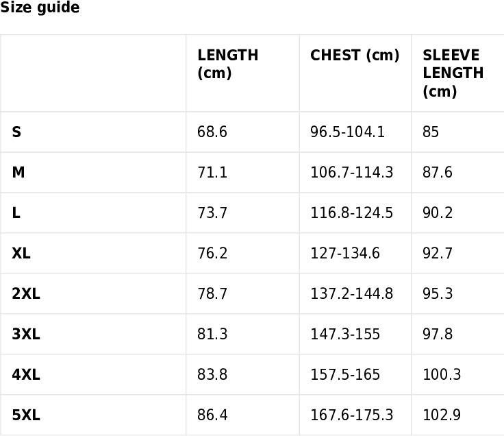Click the Size guide heading
Image resolution: width=504 pixels, height=436 pixels.
pos(40,8)
